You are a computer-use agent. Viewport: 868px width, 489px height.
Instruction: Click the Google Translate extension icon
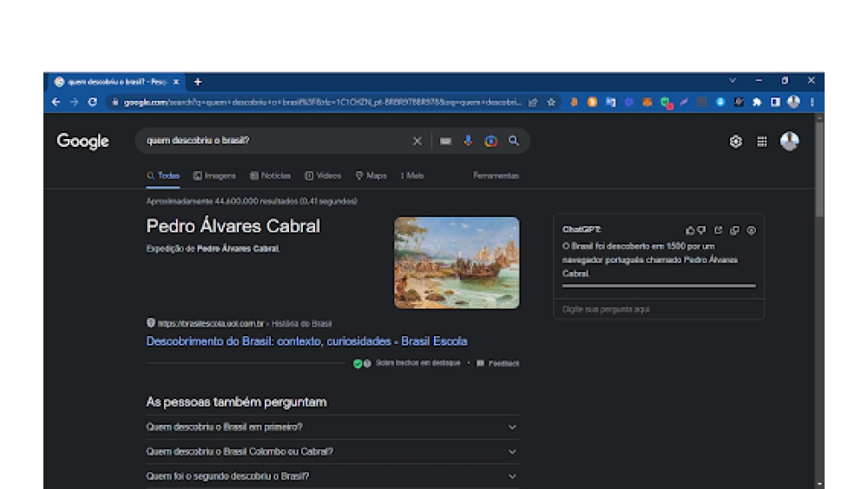pyautogui.click(x=610, y=102)
